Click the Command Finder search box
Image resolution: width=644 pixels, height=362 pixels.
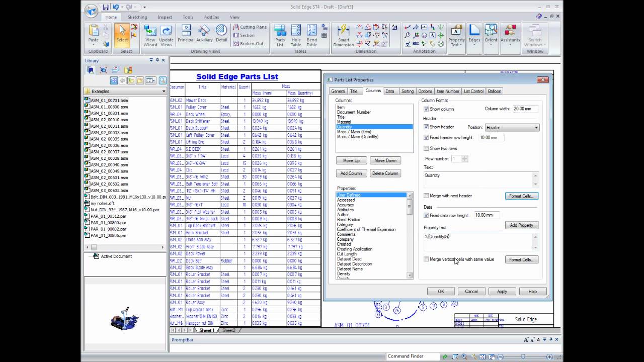pyautogui.click(x=413, y=356)
